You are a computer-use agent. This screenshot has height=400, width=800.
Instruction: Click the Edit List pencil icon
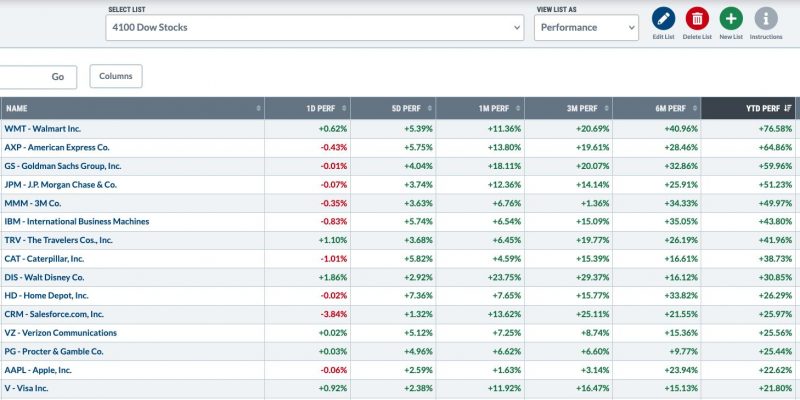[x=663, y=19]
